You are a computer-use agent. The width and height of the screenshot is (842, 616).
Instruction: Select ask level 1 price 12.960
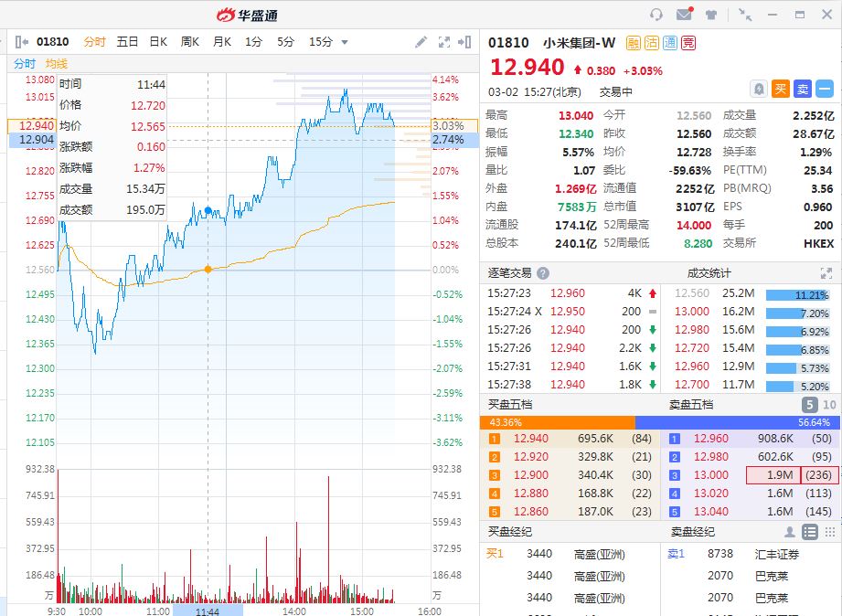point(711,438)
